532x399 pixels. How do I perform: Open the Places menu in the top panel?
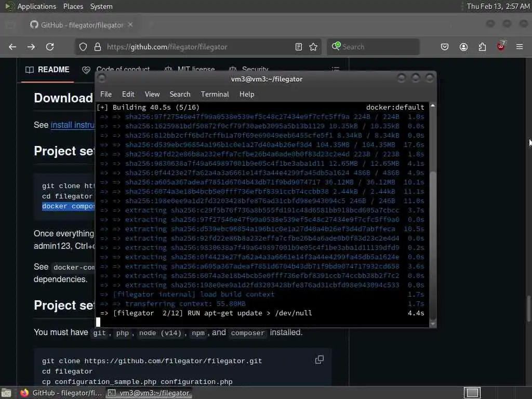pos(73,6)
